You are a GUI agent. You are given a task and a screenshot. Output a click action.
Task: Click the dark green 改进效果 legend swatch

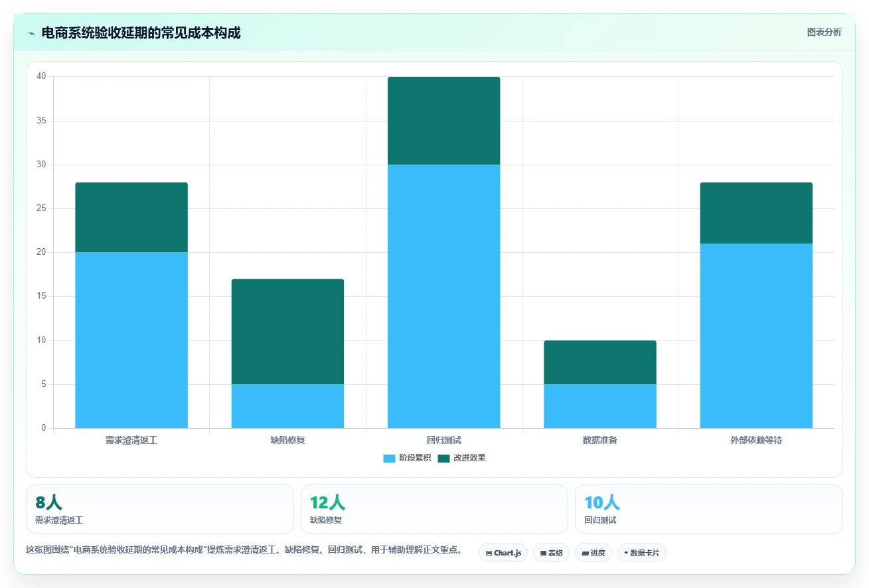coord(443,459)
